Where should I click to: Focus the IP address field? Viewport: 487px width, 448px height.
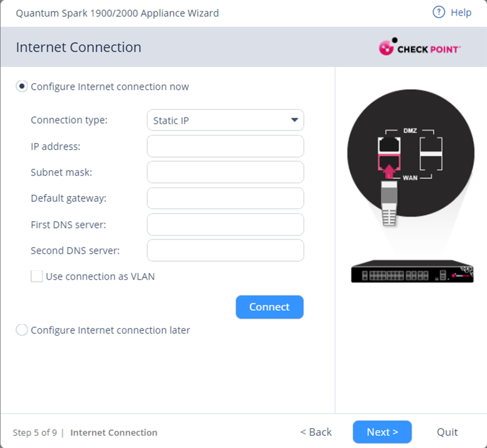click(x=225, y=146)
